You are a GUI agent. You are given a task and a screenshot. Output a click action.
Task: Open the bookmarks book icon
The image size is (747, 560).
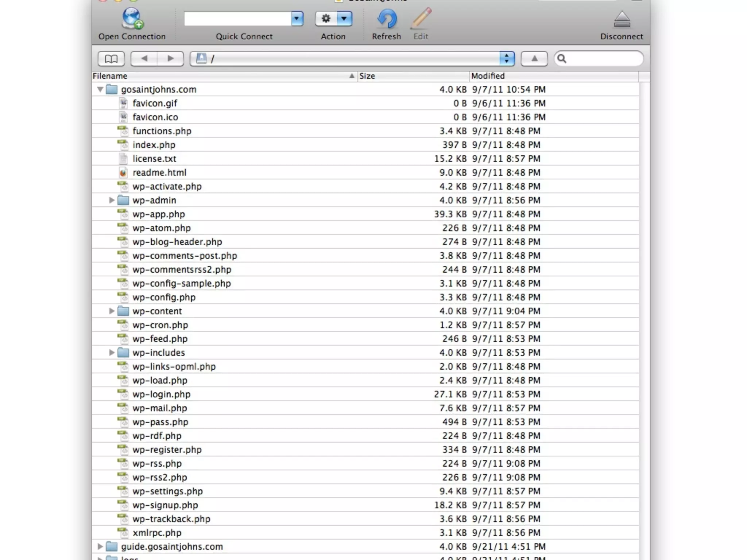(111, 59)
